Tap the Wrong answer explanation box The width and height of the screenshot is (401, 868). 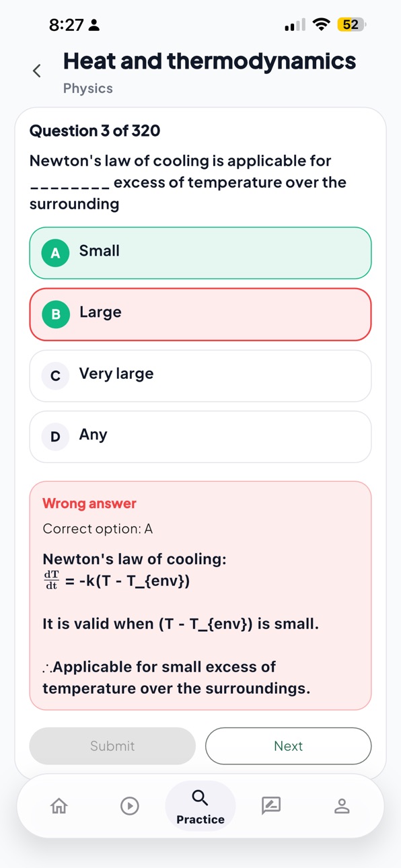click(x=200, y=595)
